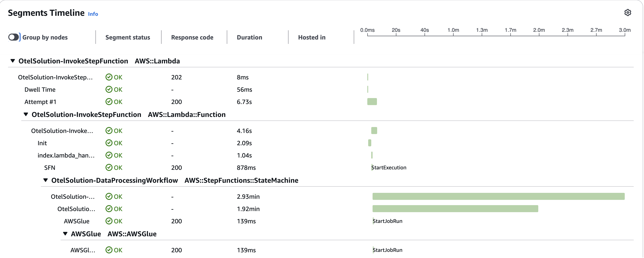The height and width of the screenshot is (258, 644).
Task: Click OK status icon on Dwell Time row
Action: [109, 90]
